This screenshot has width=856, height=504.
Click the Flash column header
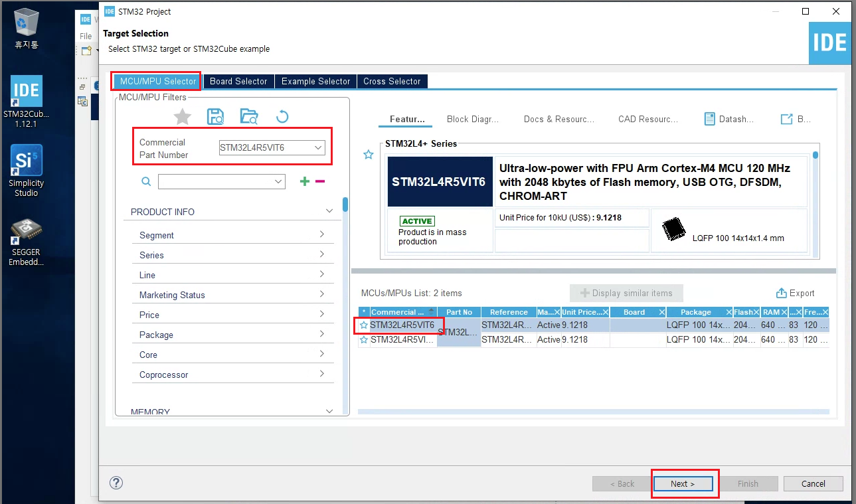click(746, 312)
